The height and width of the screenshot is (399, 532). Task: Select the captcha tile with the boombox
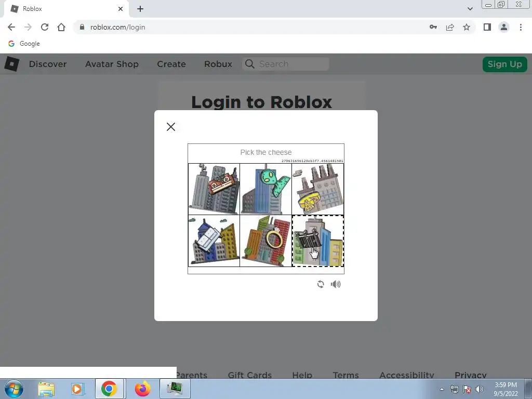coord(214,189)
